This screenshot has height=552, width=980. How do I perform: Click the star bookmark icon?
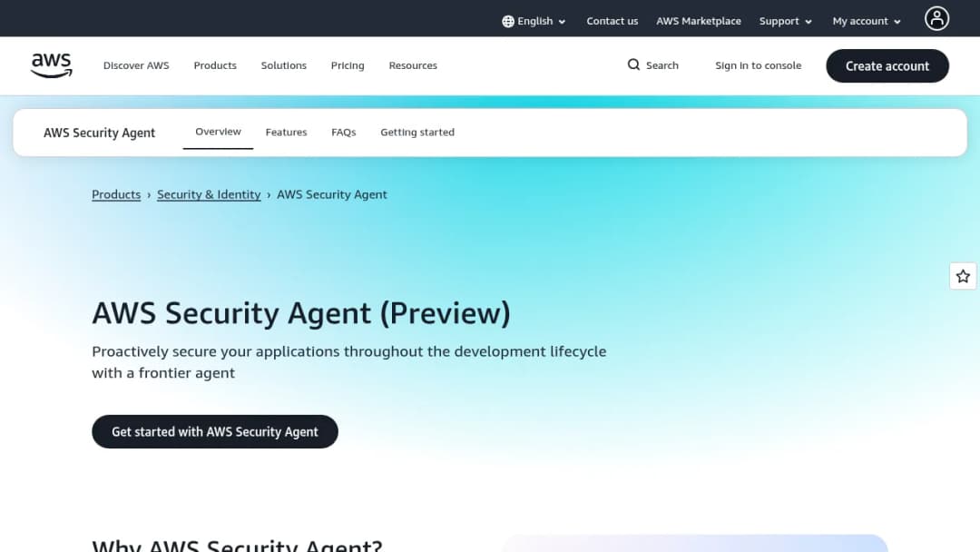[963, 276]
